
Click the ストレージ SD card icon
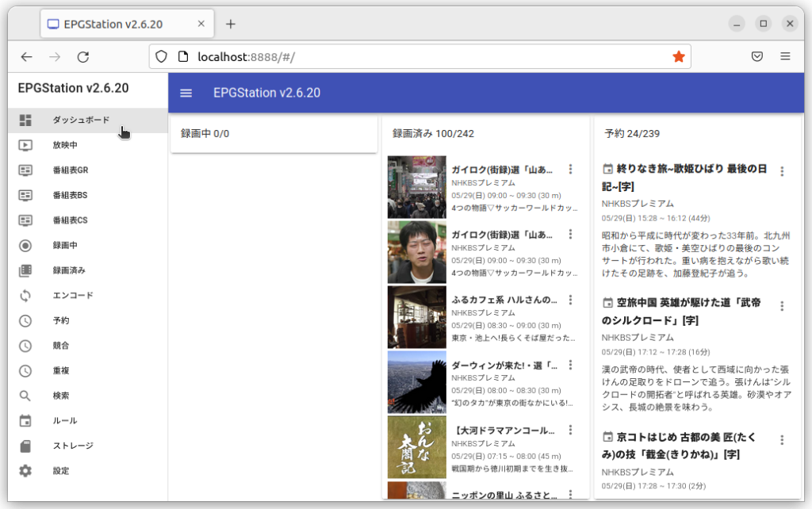25,446
